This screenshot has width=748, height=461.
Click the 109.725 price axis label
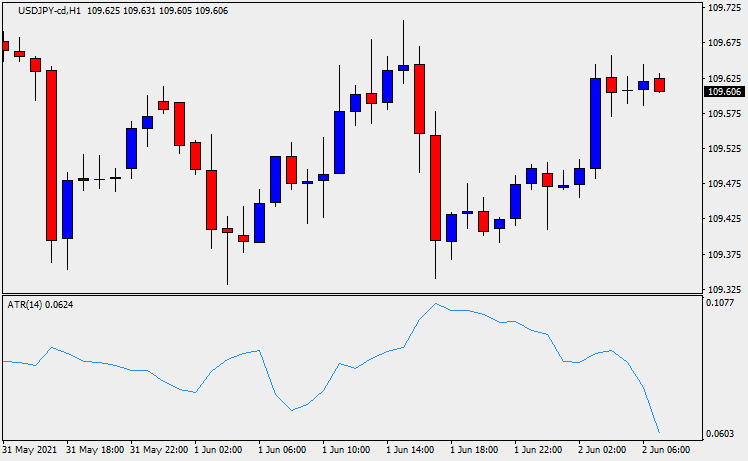tap(724, 8)
